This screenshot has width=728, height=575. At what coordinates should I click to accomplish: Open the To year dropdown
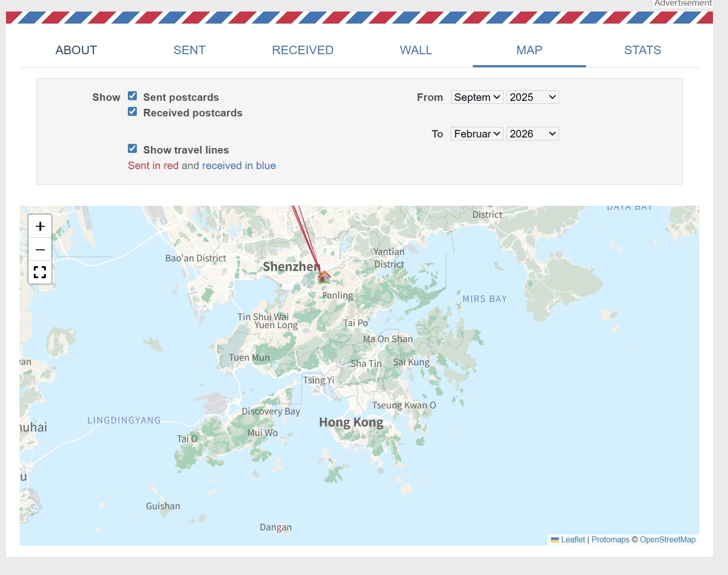pyautogui.click(x=532, y=134)
